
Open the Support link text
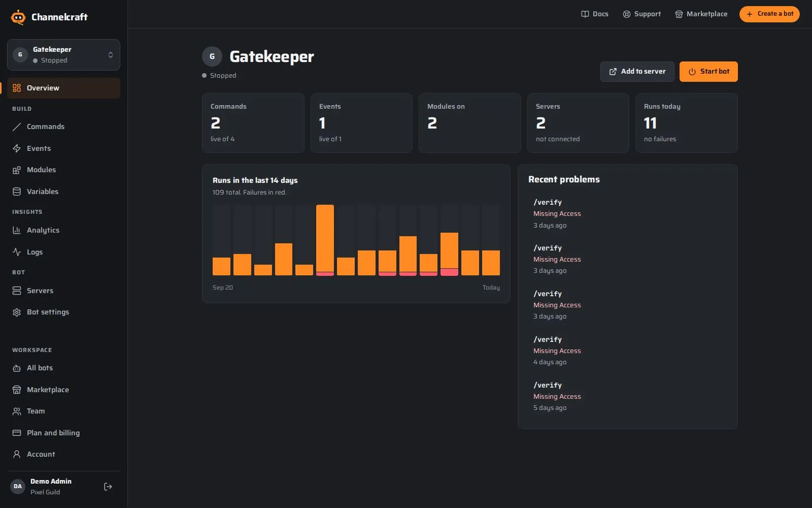648,14
